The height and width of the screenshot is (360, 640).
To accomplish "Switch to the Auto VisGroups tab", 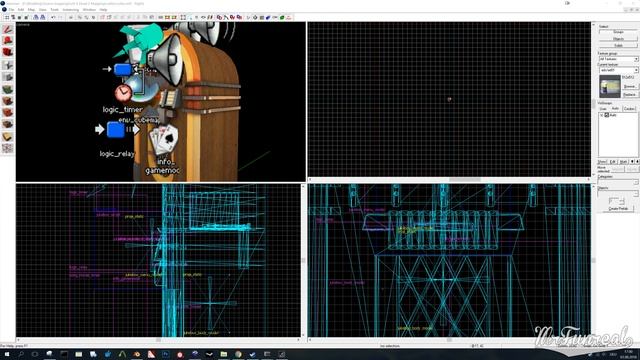I will [616, 109].
